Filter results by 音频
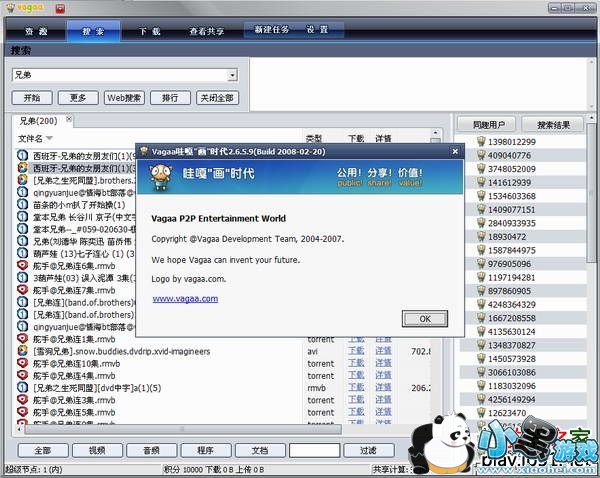The height and width of the screenshot is (478, 600). 152,450
